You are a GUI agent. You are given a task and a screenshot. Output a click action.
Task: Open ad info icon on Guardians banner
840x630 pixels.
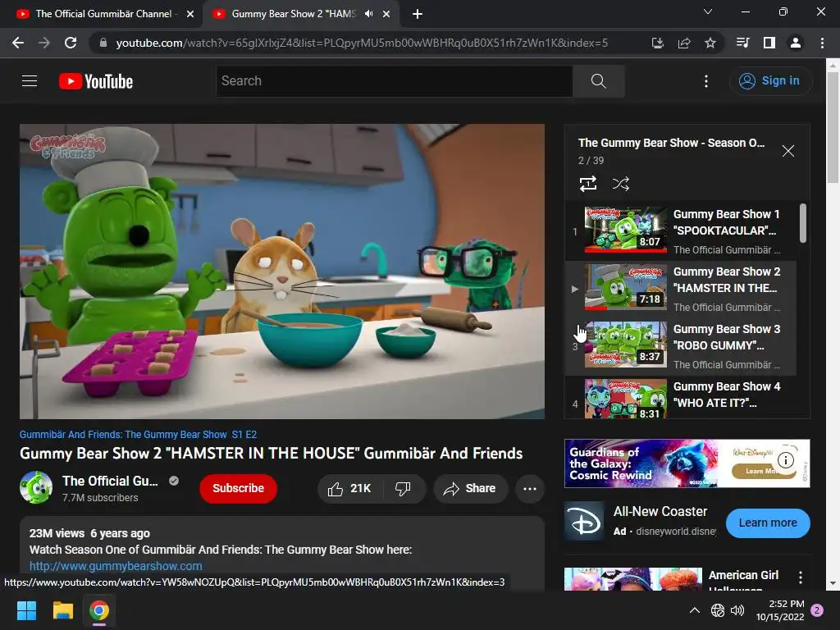coord(785,459)
